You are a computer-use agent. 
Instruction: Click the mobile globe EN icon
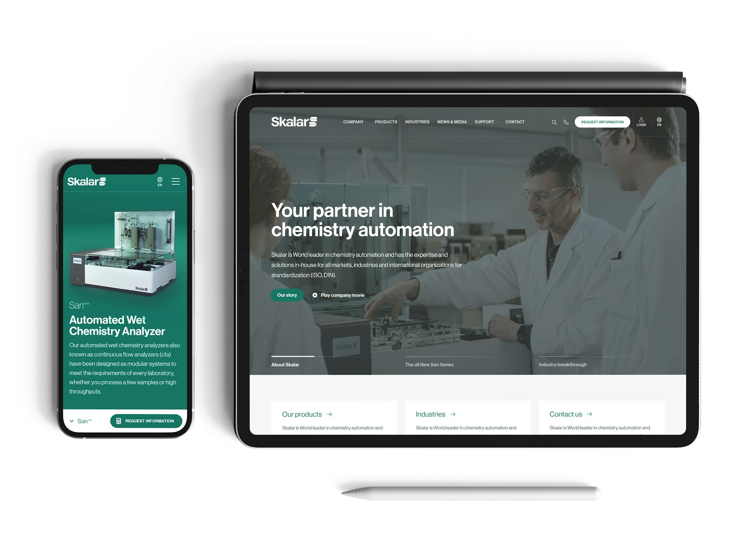coord(160,183)
